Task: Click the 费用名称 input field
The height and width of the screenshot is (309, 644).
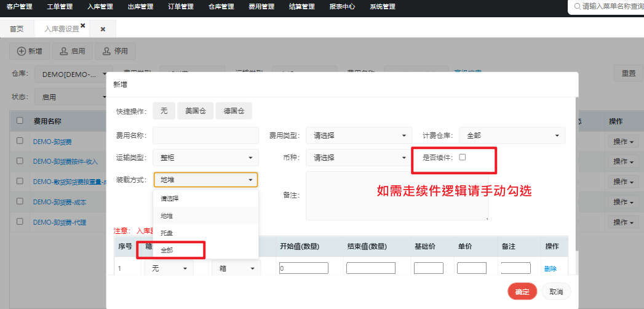Action: pos(206,135)
